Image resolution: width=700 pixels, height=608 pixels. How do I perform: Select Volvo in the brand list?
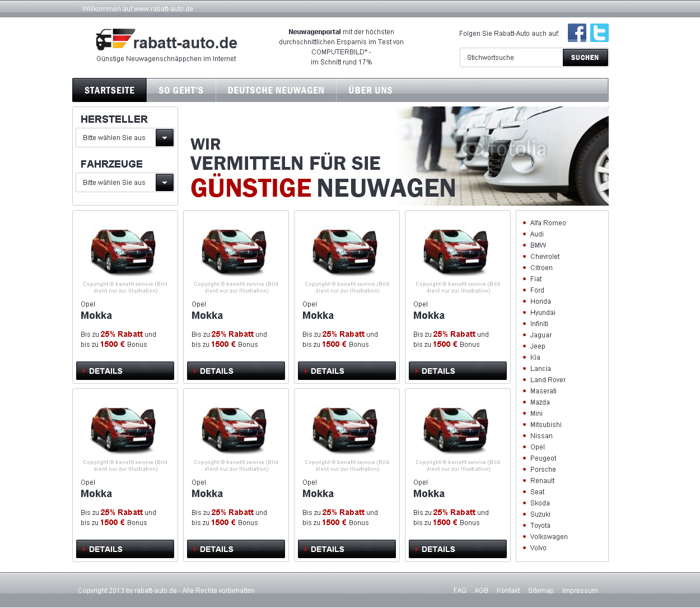pyautogui.click(x=538, y=548)
